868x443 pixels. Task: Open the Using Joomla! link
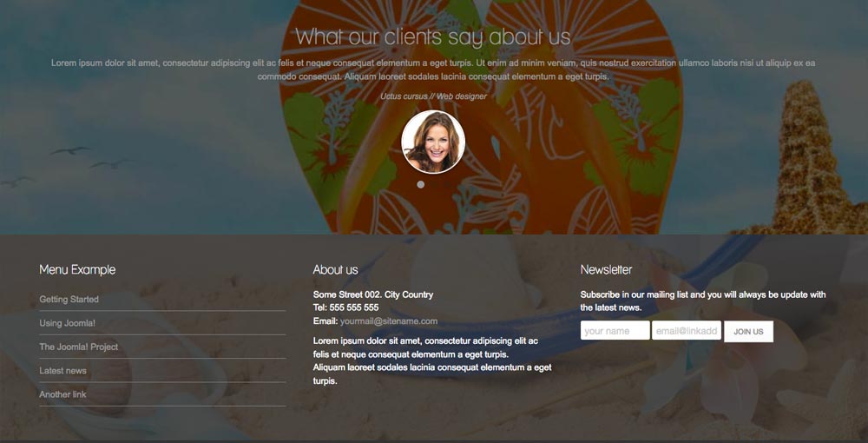[x=67, y=323]
